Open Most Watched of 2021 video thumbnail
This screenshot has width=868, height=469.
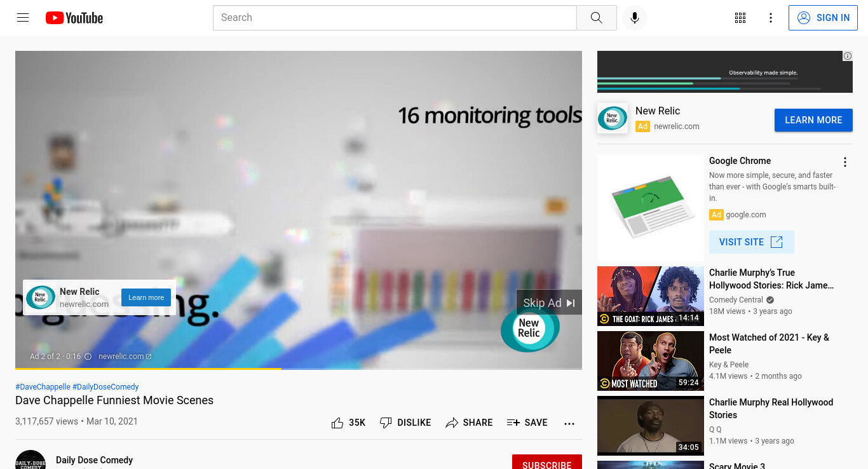(651, 361)
